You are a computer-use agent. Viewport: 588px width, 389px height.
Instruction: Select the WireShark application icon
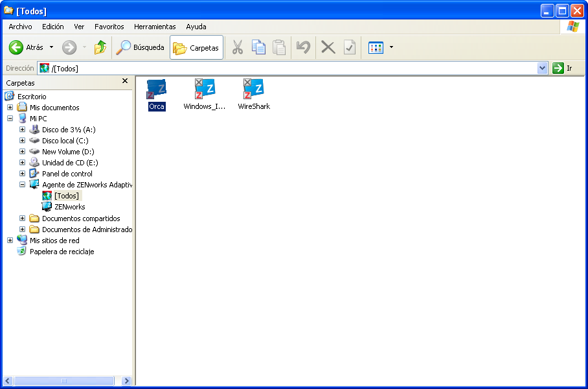(253, 89)
